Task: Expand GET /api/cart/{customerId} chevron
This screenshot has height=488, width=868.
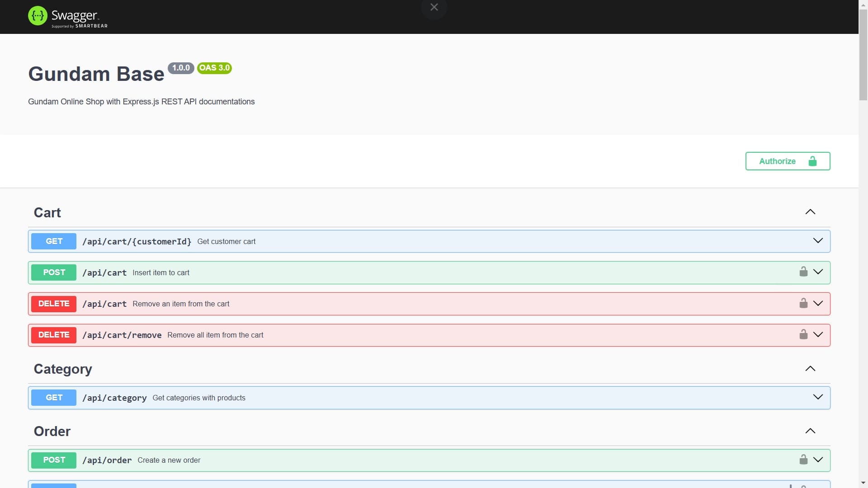Action: [x=818, y=241]
